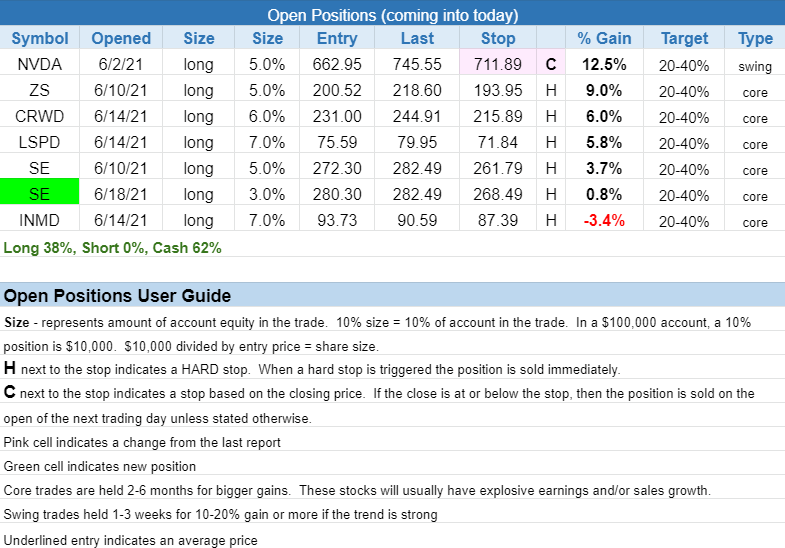Click the 'Core trades are held' line
The image size is (785, 548).
tap(357, 490)
